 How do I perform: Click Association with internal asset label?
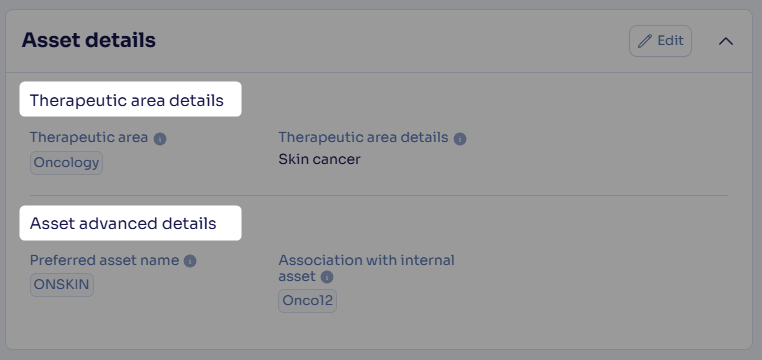pos(366,268)
